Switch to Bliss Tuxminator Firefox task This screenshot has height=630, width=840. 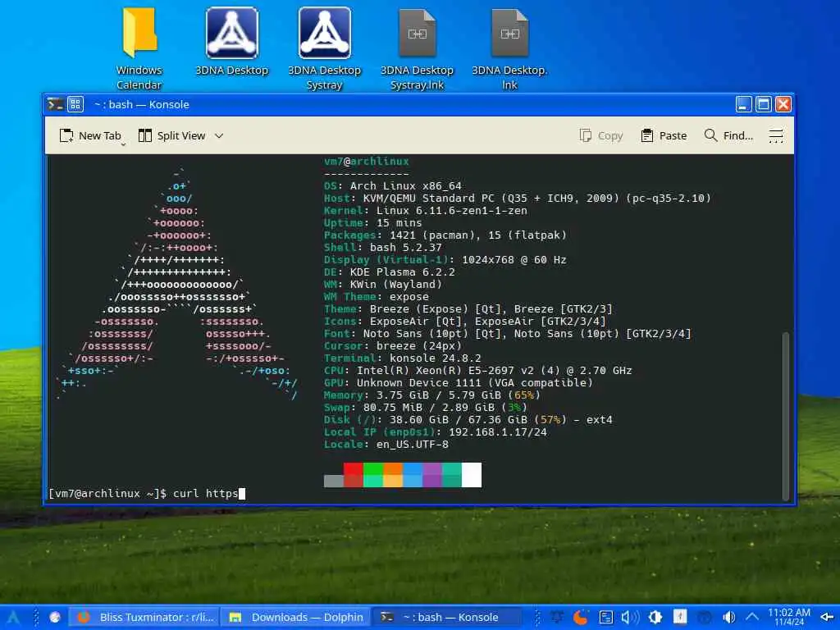145,617
